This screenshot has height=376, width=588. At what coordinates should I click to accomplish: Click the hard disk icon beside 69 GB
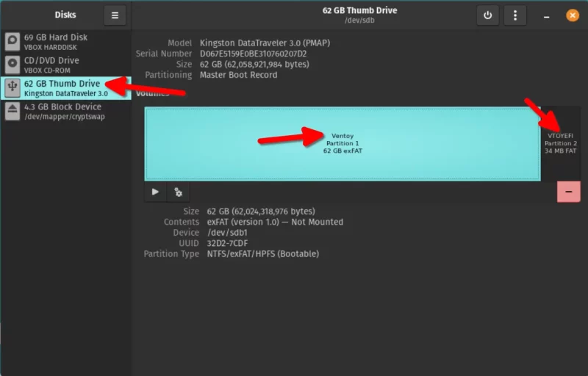point(12,41)
